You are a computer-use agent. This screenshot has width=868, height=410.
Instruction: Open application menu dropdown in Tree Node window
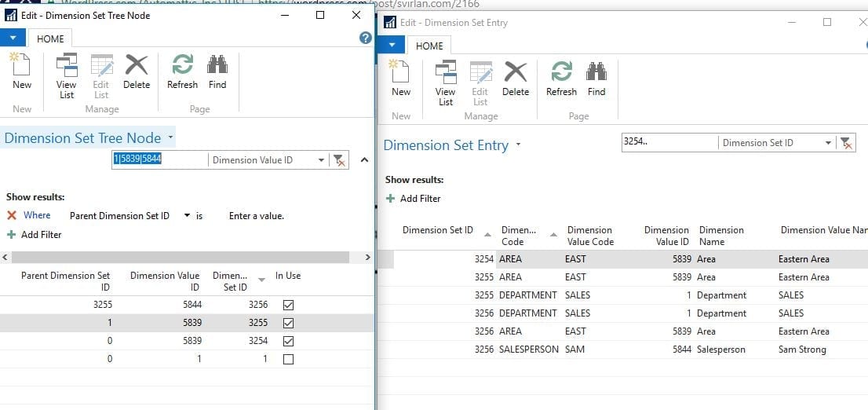[x=13, y=38]
